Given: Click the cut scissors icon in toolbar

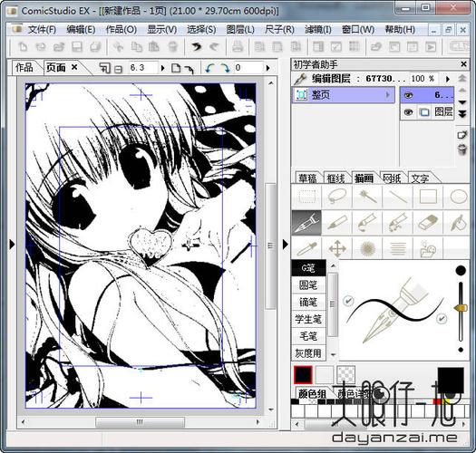Looking at the screenshot, I should [118, 47].
